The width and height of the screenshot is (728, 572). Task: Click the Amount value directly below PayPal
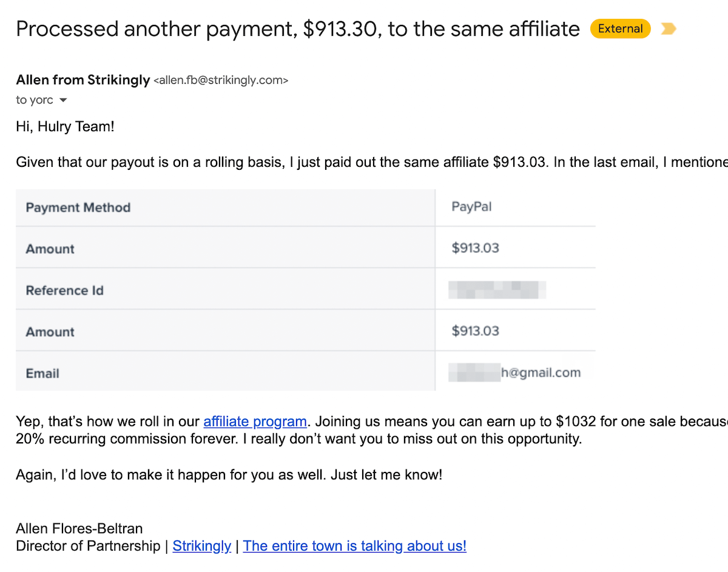tap(475, 248)
